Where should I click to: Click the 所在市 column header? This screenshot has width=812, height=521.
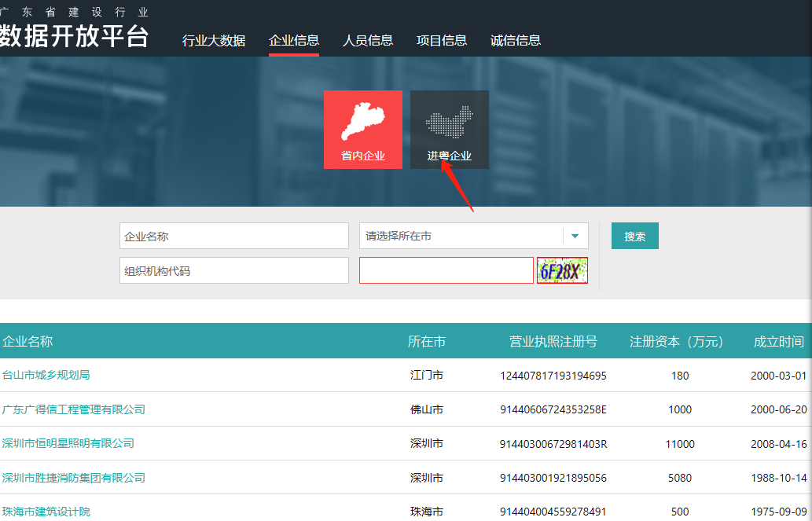(427, 341)
